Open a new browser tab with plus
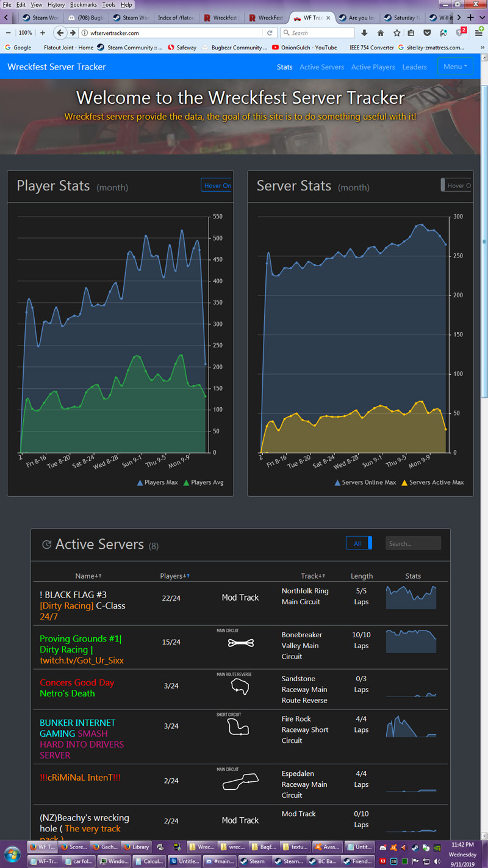 pyautogui.click(x=470, y=18)
